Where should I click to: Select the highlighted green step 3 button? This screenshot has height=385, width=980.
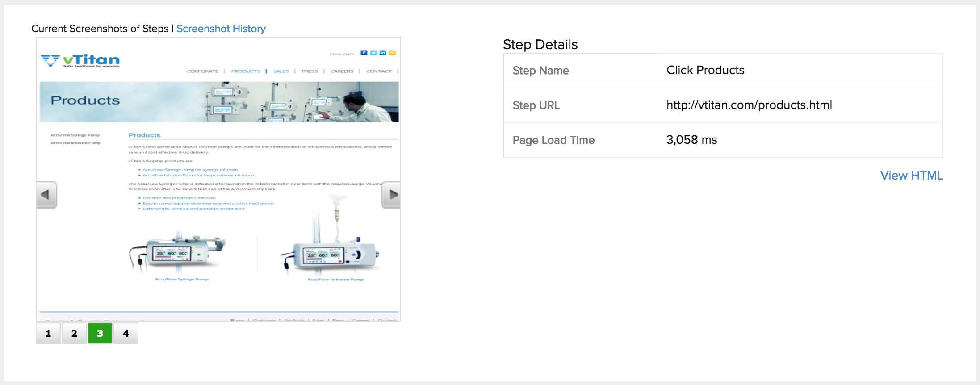(x=100, y=334)
